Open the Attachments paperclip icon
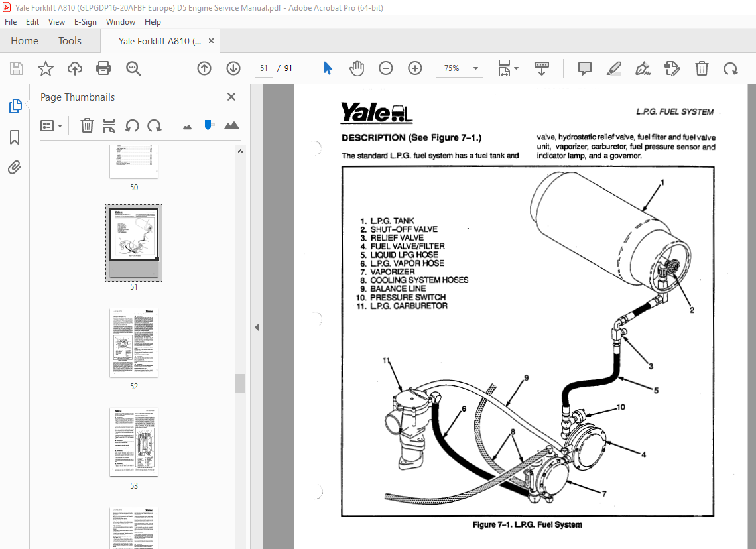 pyautogui.click(x=15, y=168)
